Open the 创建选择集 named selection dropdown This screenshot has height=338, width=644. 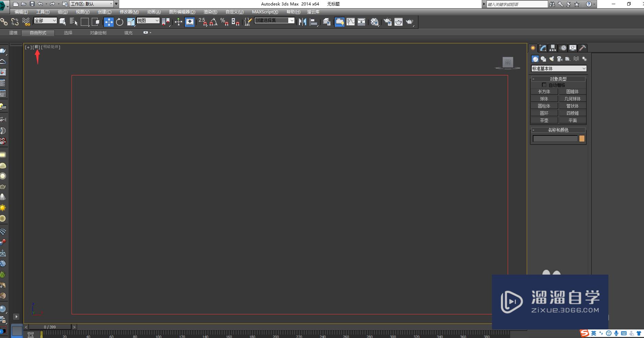274,21
